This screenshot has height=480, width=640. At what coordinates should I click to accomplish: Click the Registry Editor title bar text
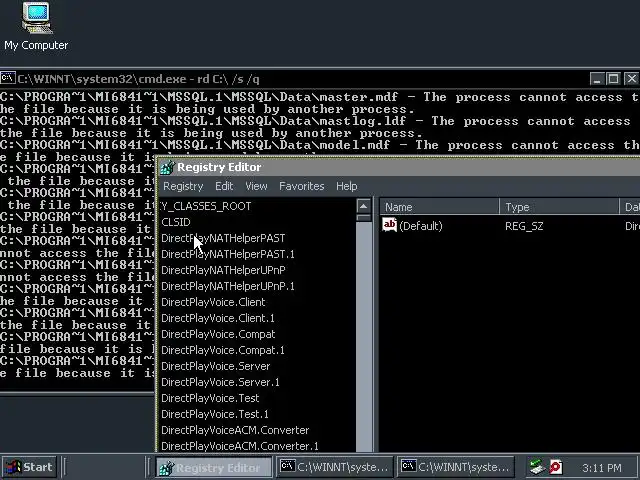tap(219, 167)
